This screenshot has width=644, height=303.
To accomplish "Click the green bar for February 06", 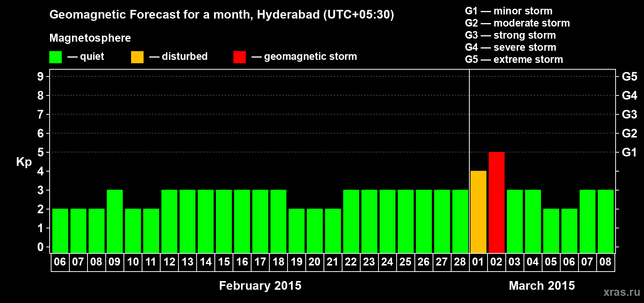I will tap(60, 231).
